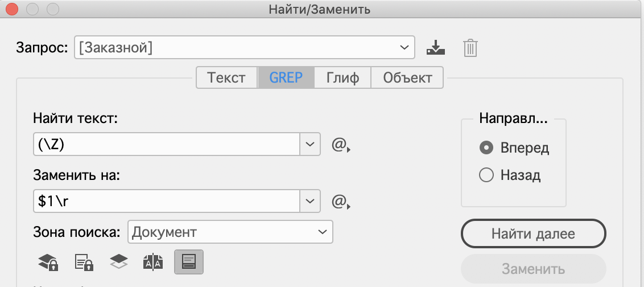
Task: Click the save query icon
Action: tap(436, 48)
